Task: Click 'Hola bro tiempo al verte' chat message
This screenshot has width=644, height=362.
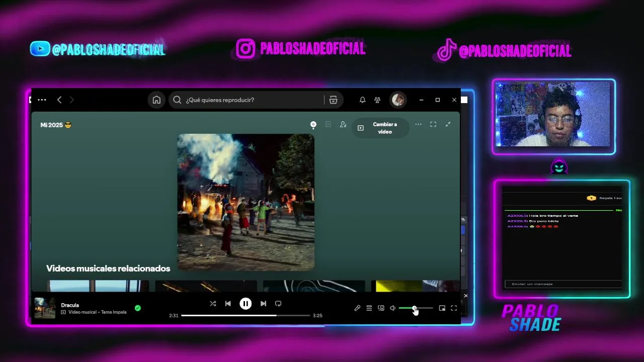Action: click(552, 216)
